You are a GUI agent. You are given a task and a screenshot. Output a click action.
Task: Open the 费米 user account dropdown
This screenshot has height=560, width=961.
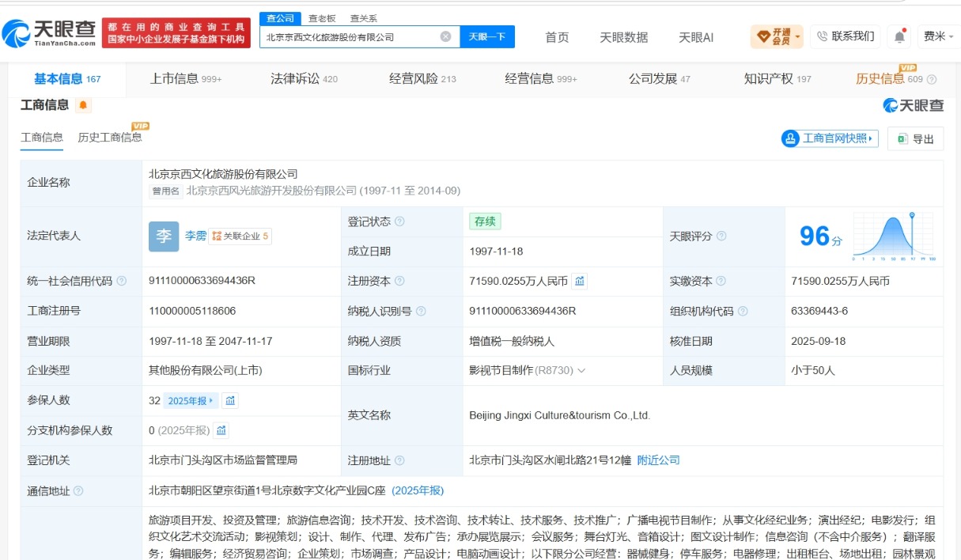[x=938, y=36]
